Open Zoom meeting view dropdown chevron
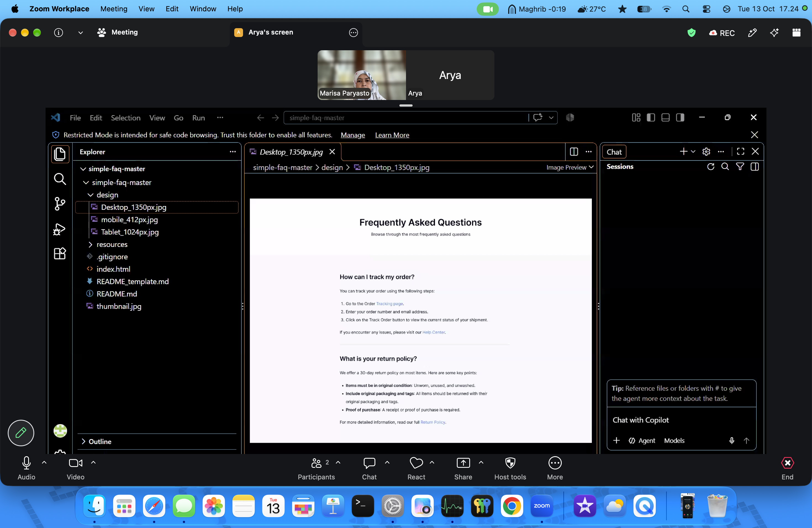The width and height of the screenshot is (812, 528). tap(81, 33)
